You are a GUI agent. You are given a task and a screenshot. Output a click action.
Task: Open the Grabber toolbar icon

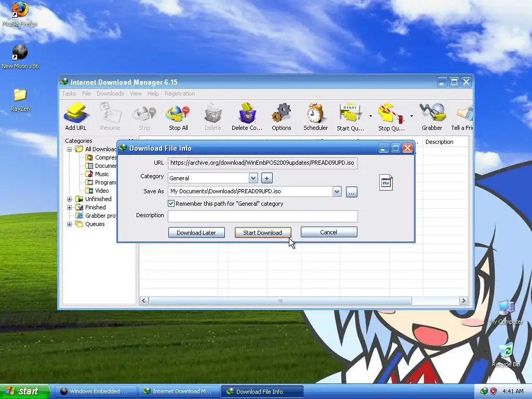coord(432,117)
